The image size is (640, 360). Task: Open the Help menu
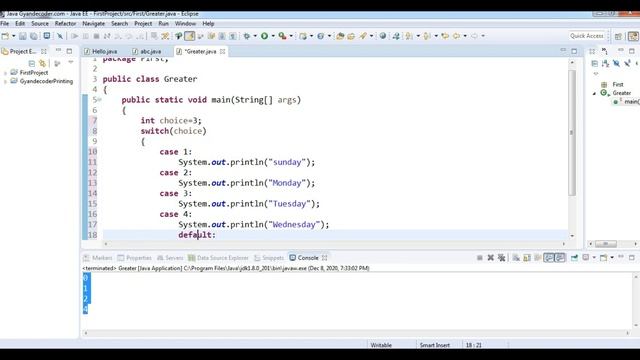(208, 24)
